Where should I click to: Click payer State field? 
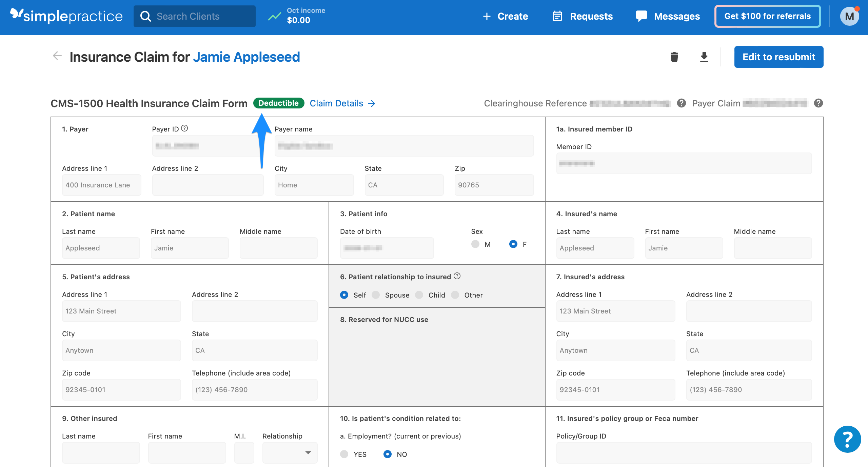pos(404,185)
